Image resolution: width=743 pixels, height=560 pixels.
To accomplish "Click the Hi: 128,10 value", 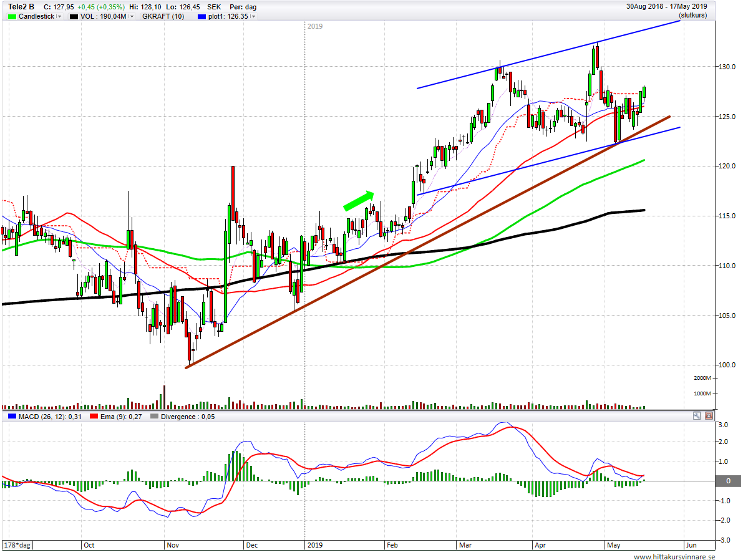I will point(145,7).
